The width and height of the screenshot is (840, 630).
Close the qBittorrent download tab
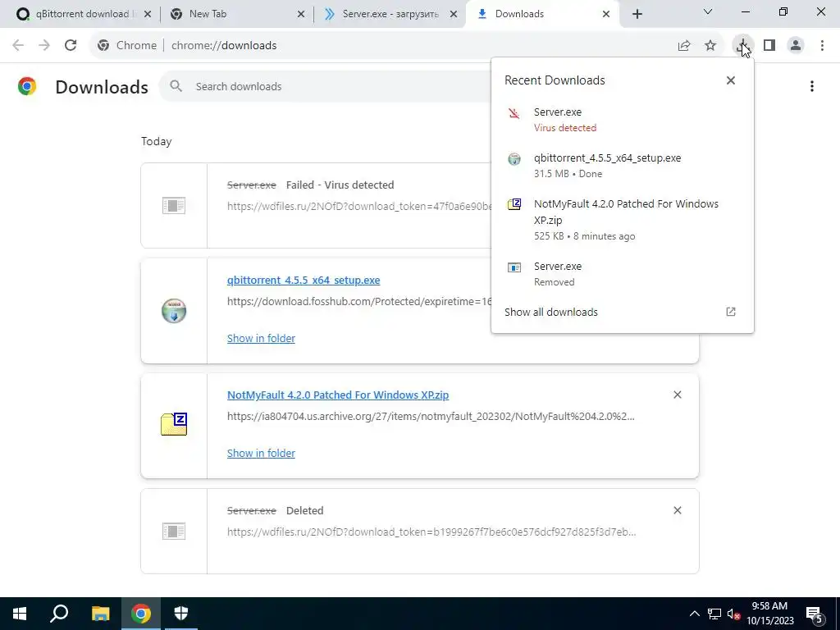148,14
